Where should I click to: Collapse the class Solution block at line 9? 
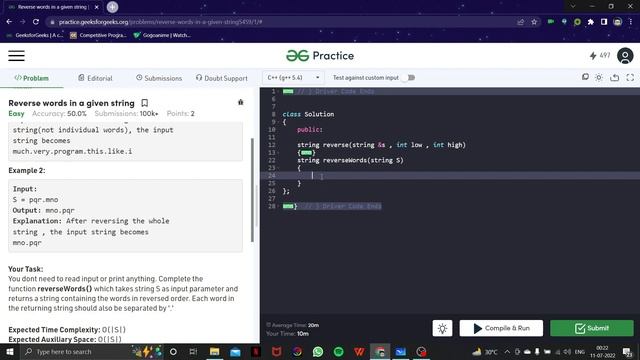point(278,122)
